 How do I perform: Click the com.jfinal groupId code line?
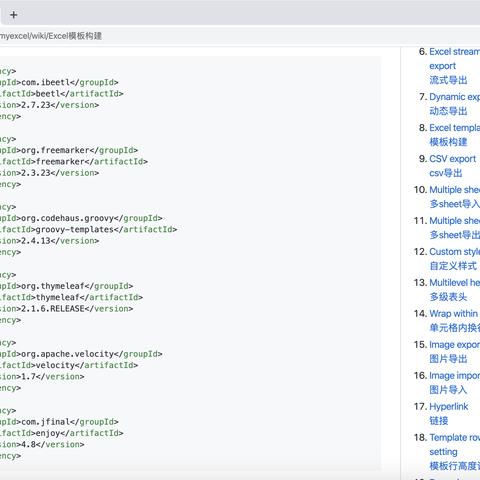click(59, 422)
